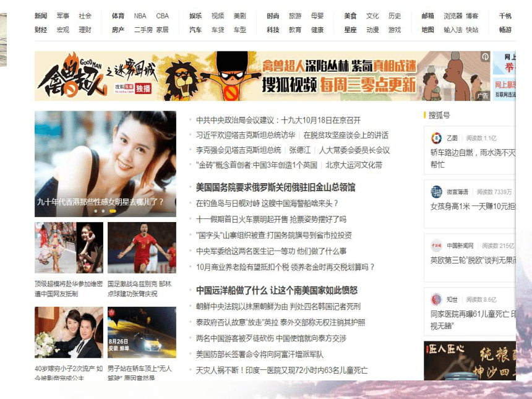This screenshot has width=532, height=399.
Task: Click the 纯粮 liquor ad image
Action: pyautogui.click(x=470, y=361)
